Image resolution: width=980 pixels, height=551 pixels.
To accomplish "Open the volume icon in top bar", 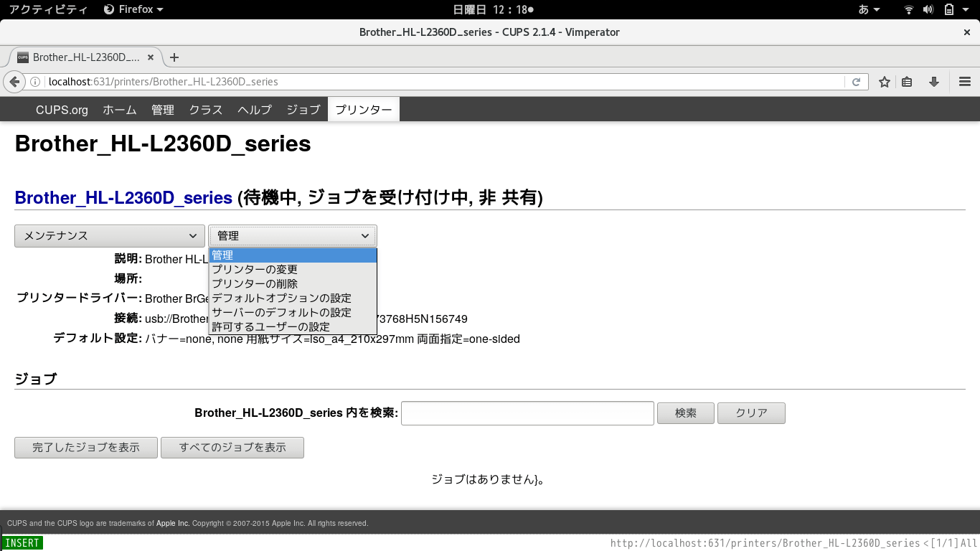I will pos(928,9).
